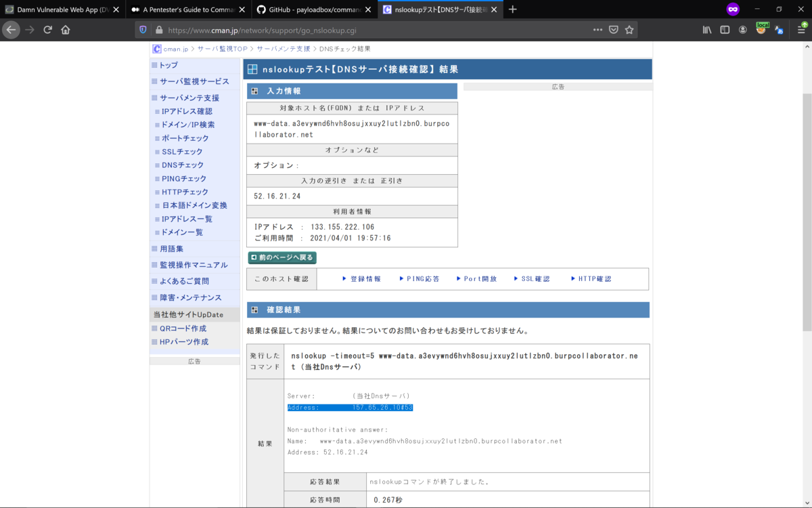Open 用語集 sidebar item
Viewport: 812px width, 508px height.
[171, 249]
